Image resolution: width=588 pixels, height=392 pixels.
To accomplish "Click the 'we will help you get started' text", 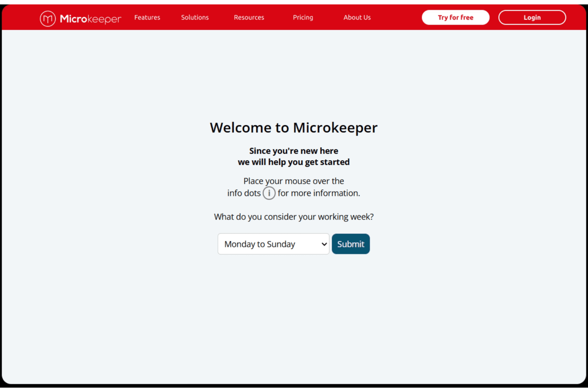I will (x=294, y=162).
